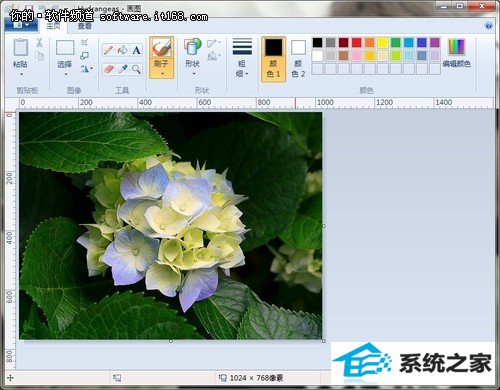Screen dimensions: 500x390
Task: Click the hydrangea image on canvas
Action: click(171, 226)
